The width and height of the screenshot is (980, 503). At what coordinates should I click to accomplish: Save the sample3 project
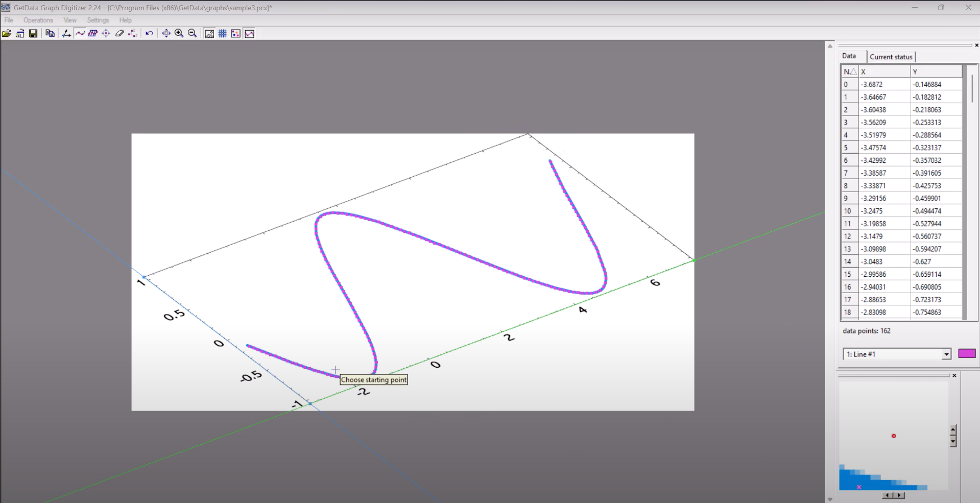tap(33, 33)
